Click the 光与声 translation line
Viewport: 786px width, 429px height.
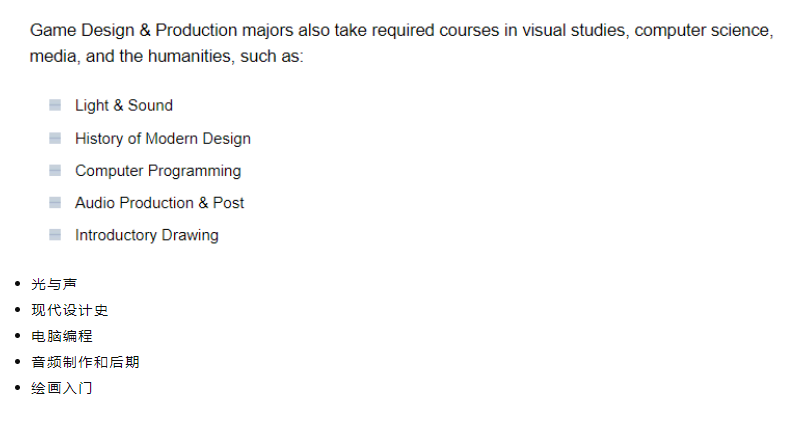[x=54, y=284]
